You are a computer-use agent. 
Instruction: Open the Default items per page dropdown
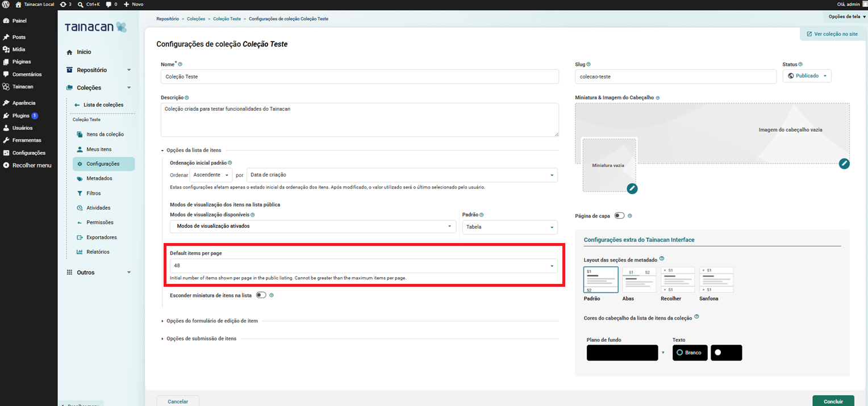point(364,266)
